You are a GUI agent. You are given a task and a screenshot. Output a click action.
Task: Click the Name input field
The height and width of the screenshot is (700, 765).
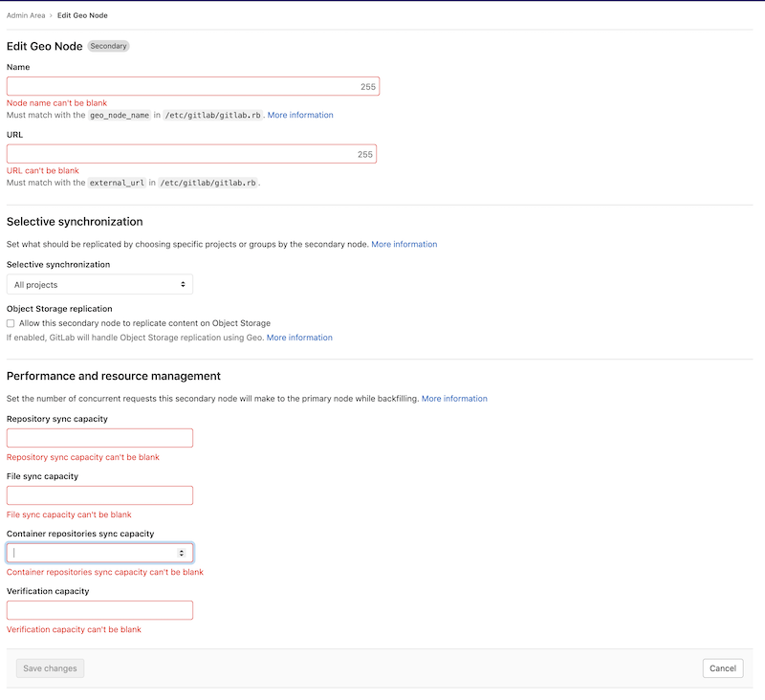click(191, 85)
